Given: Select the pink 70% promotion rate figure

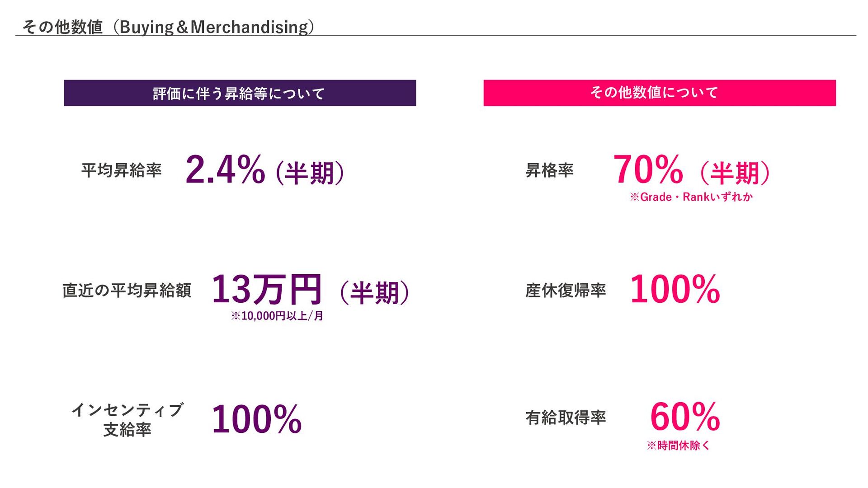Looking at the screenshot, I should [x=648, y=169].
